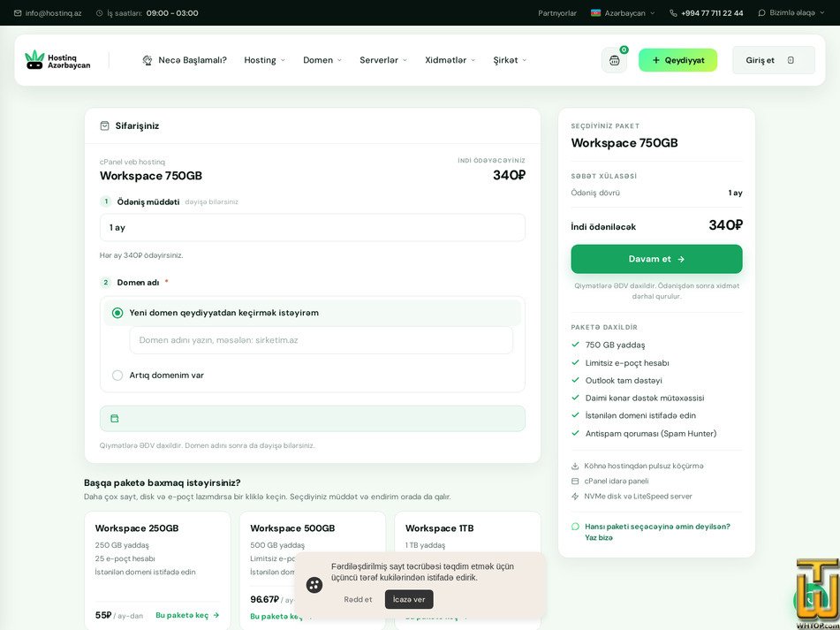Expand the Şirkət menu
Screen dimensions: 840x630
pyautogui.click(x=510, y=60)
